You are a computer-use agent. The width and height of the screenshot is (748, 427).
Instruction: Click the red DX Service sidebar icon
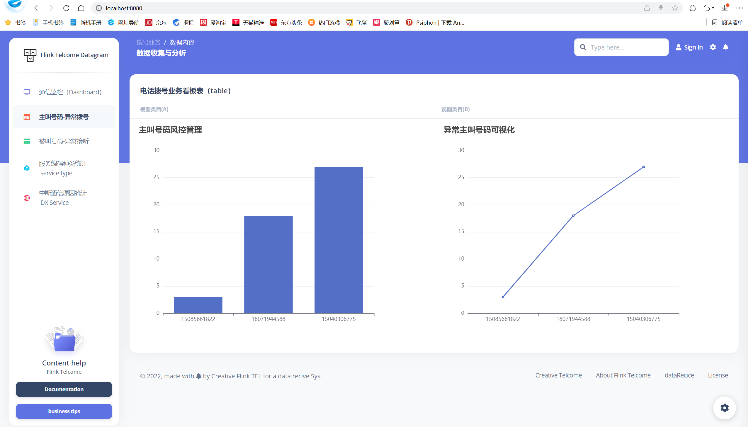click(27, 198)
